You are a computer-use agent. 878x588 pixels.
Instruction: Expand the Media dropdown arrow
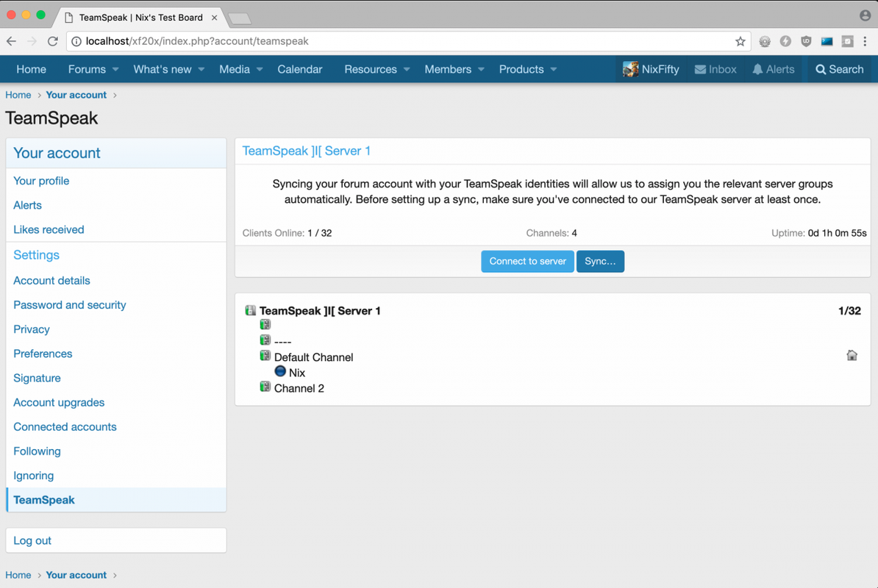coord(260,69)
